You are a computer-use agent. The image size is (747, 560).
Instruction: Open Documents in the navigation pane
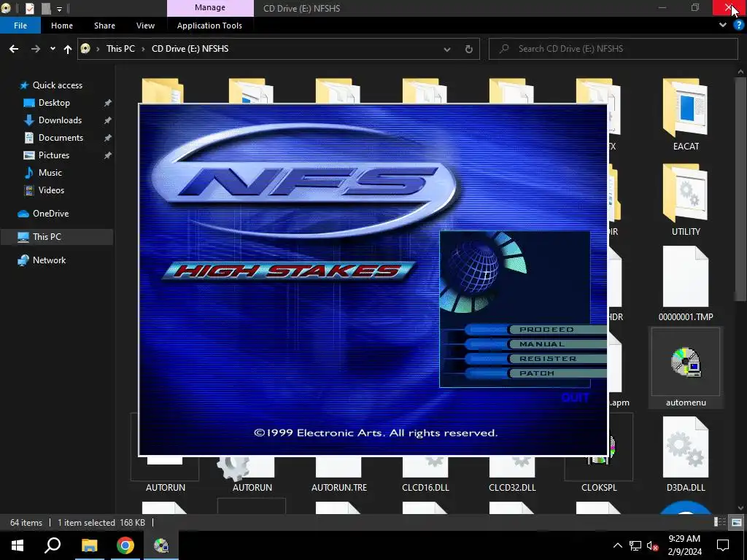[x=61, y=138]
